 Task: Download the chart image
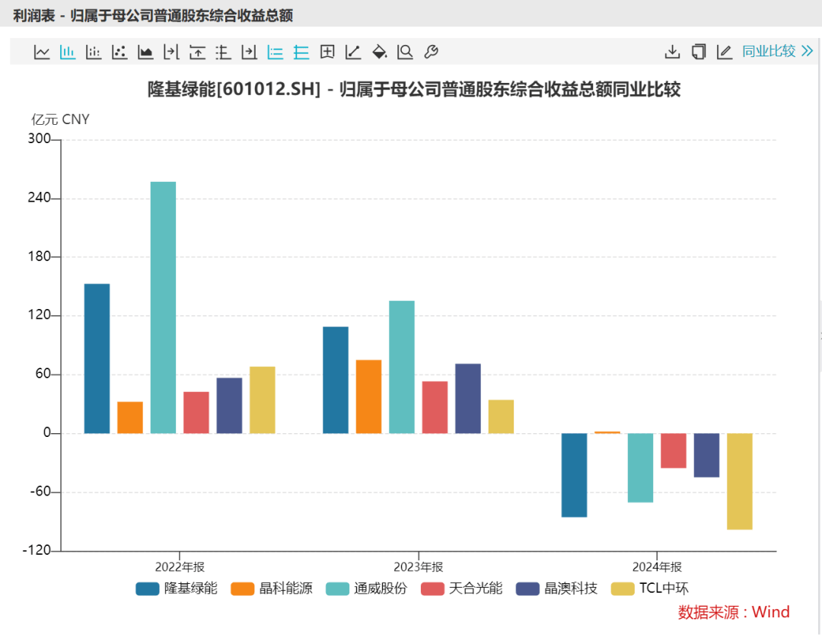tap(673, 52)
